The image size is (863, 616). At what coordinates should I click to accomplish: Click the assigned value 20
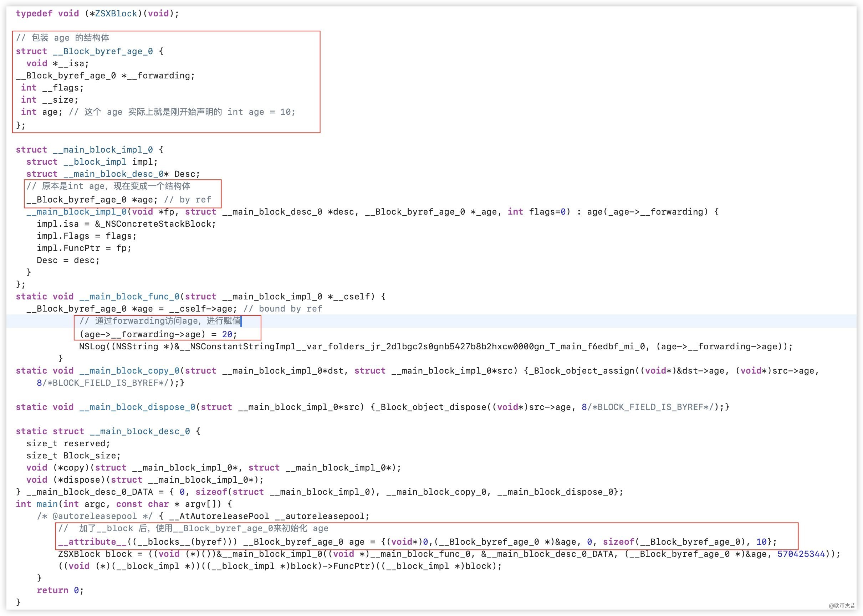tap(227, 334)
